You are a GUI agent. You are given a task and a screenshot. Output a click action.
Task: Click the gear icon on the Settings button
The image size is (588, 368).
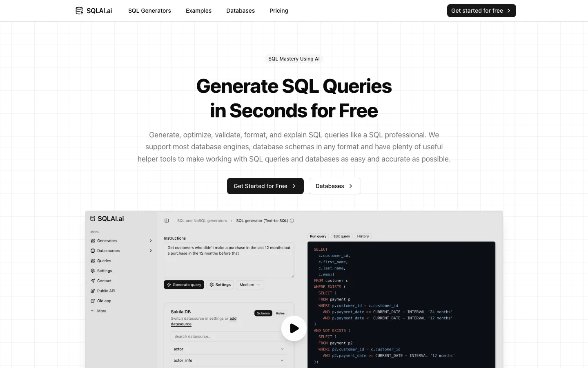[212, 285]
